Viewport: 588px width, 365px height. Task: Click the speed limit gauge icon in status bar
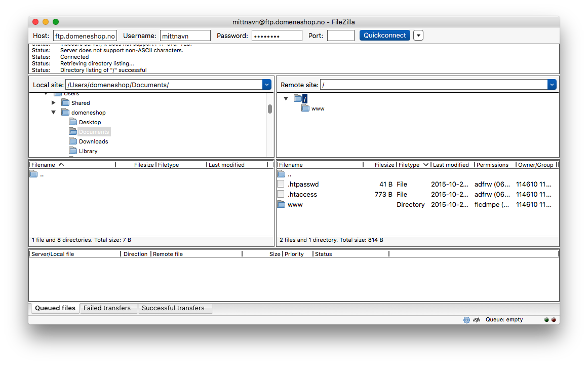point(477,320)
